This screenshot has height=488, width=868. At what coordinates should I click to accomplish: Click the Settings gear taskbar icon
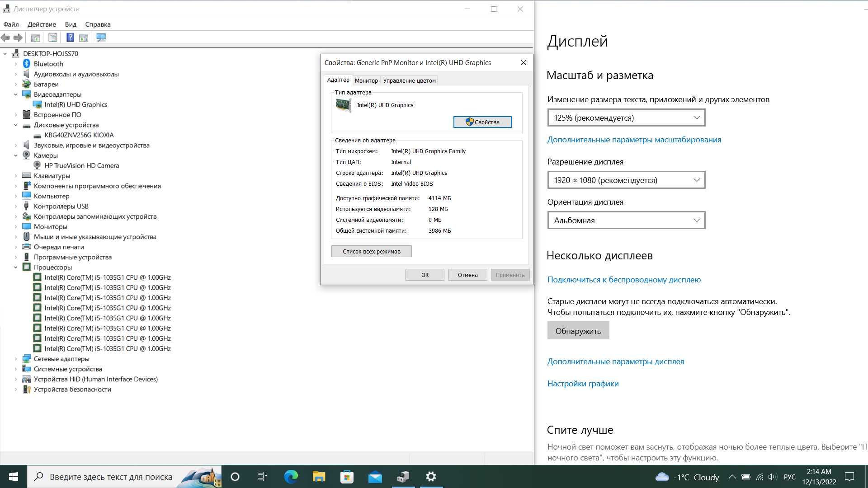coord(431,477)
